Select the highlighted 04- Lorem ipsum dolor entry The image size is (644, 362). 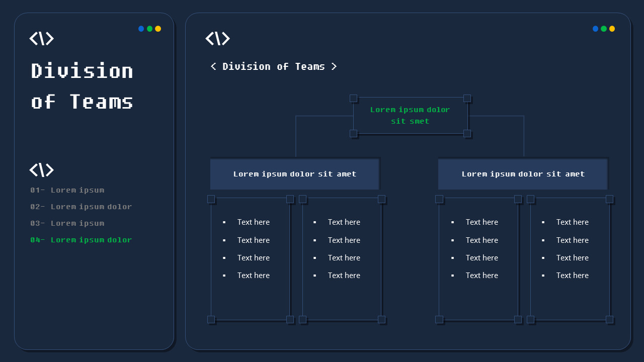pos(81,240)
